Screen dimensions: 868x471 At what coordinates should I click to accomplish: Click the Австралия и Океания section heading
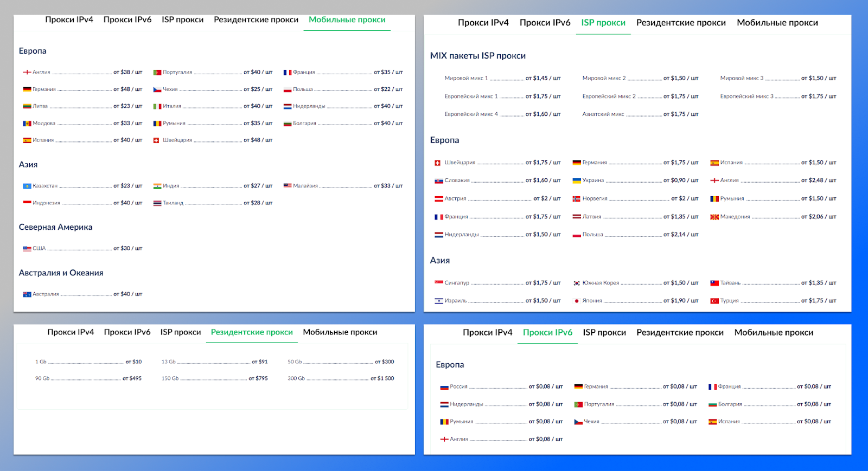(x=61, y=273)
